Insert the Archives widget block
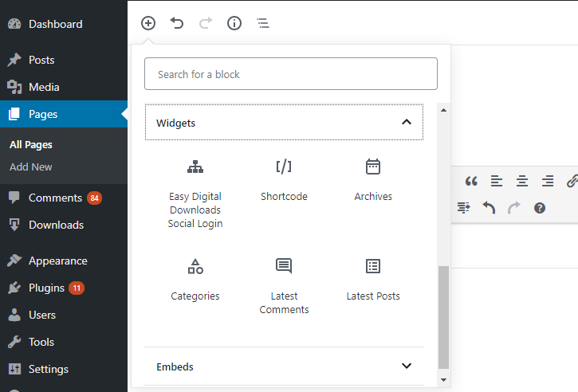Screen dimensions: 578x392 click(x=373, y=180)
